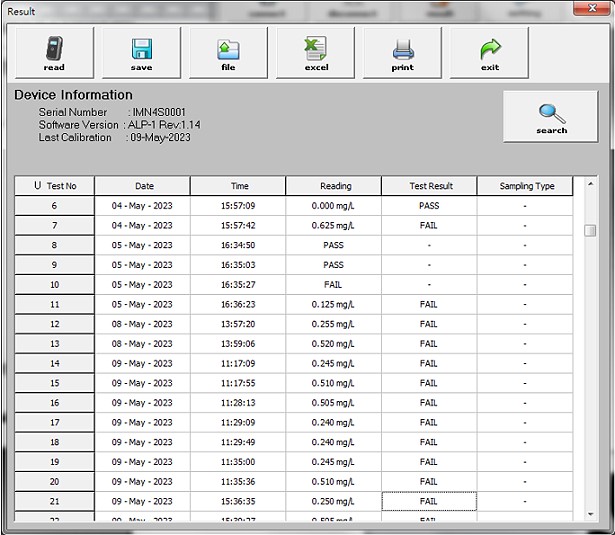This screenshot has width=615, height=535.
Task: Click the Test Result column header
Action: click(429, 186)
